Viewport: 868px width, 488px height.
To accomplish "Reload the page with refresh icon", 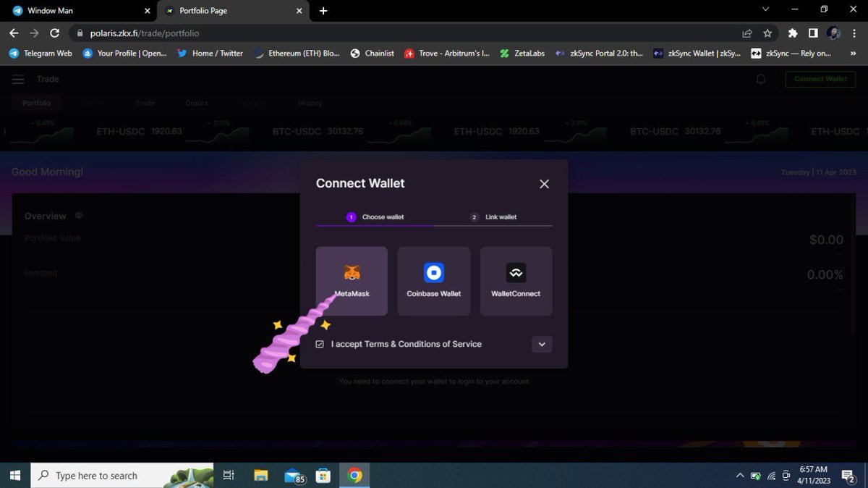I will coord(54,33).
